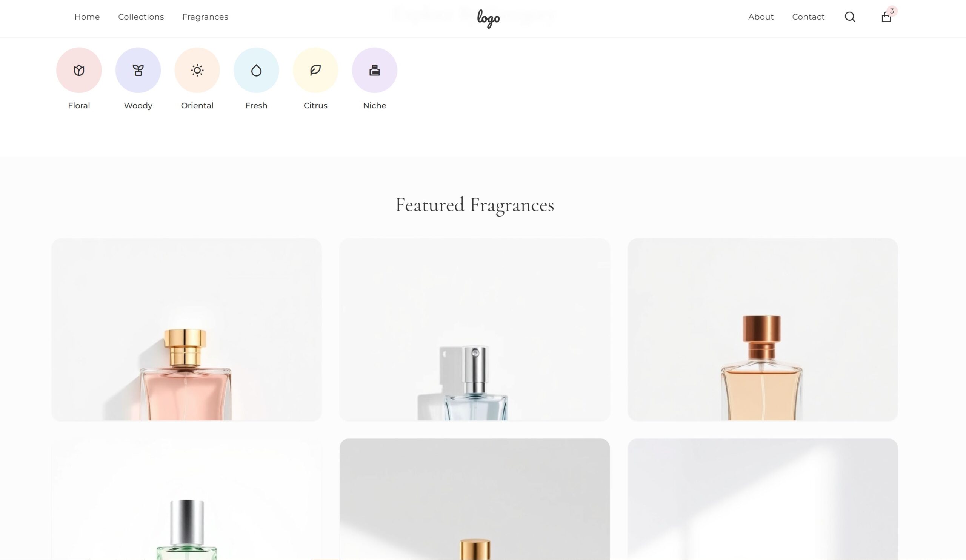
Task: Click the Niche category label
Action: pos(375,105)
